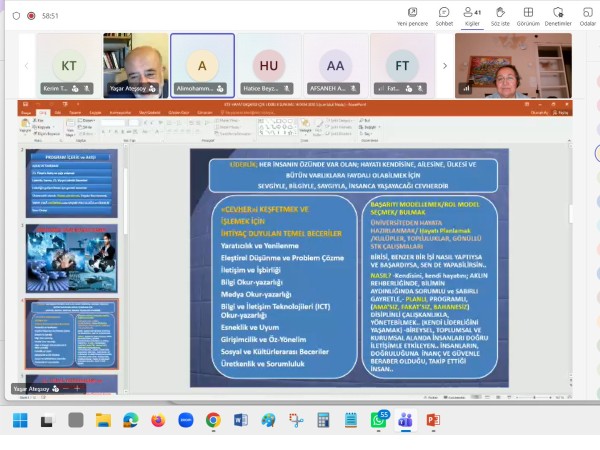Zoom out shared content with minus

[x=66, y=389]
